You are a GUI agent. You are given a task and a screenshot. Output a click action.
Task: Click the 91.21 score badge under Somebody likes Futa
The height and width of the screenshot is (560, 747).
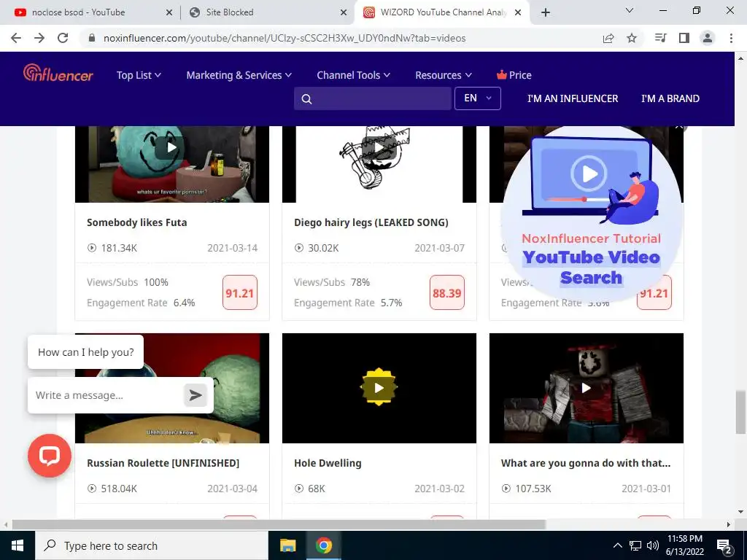[x=239, y=293]
